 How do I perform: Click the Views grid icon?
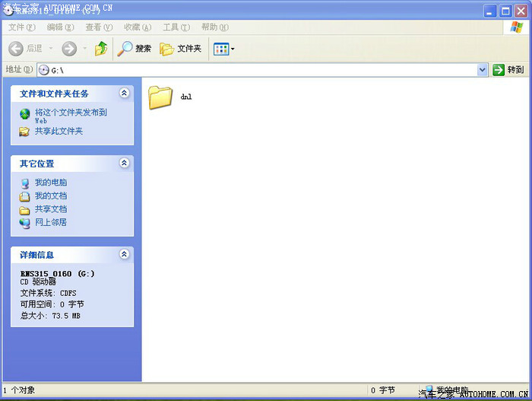(x=220, y=49)
